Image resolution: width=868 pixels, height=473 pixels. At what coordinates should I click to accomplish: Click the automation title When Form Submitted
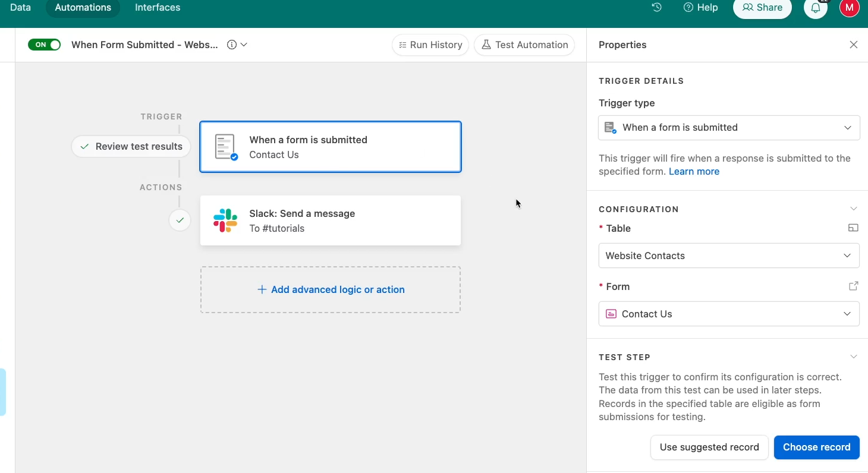144,45
